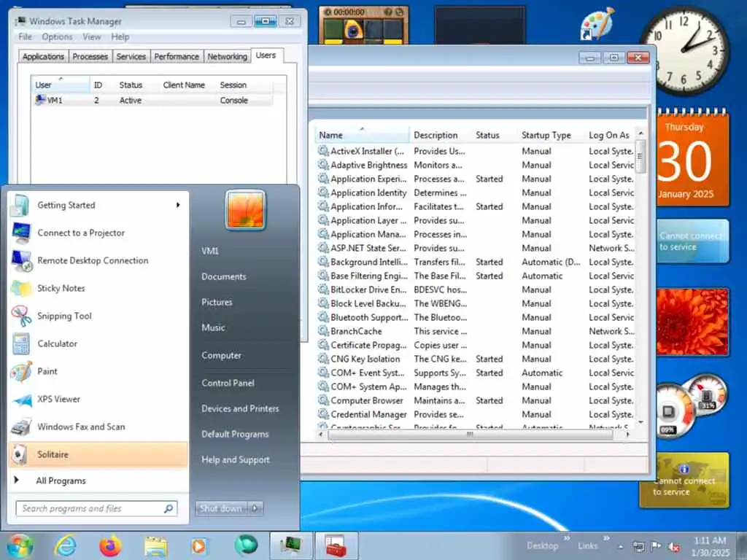Switch to the Services tab in Task Manager
The width and height of the screenshot is (747, 560).
pyautogui.click(x=131, y=56)
